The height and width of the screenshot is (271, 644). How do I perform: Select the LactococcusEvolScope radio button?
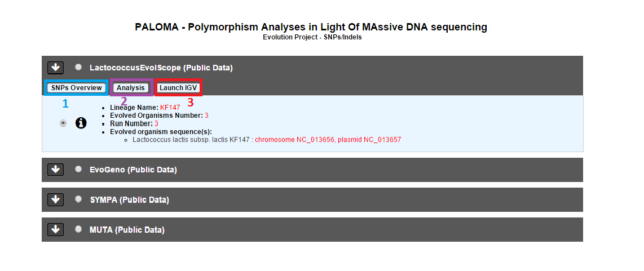tap(78, 67)
